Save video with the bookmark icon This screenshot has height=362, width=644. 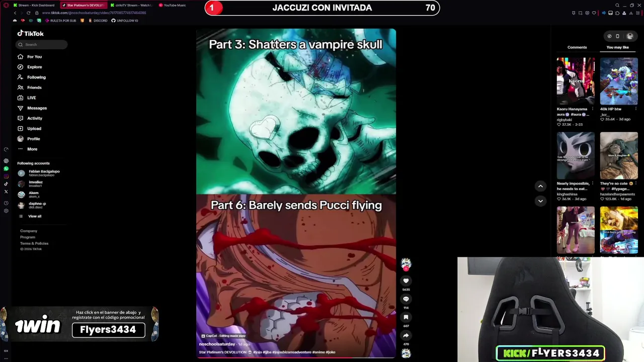point(406,317)
